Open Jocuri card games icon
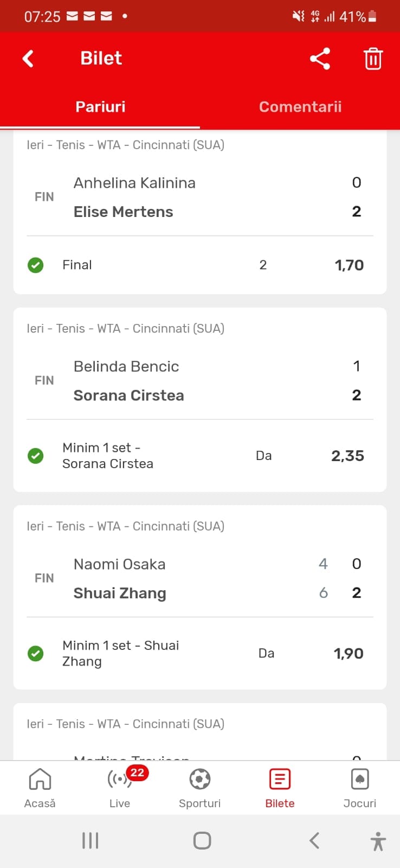400x868 pixels. (360, 780)
